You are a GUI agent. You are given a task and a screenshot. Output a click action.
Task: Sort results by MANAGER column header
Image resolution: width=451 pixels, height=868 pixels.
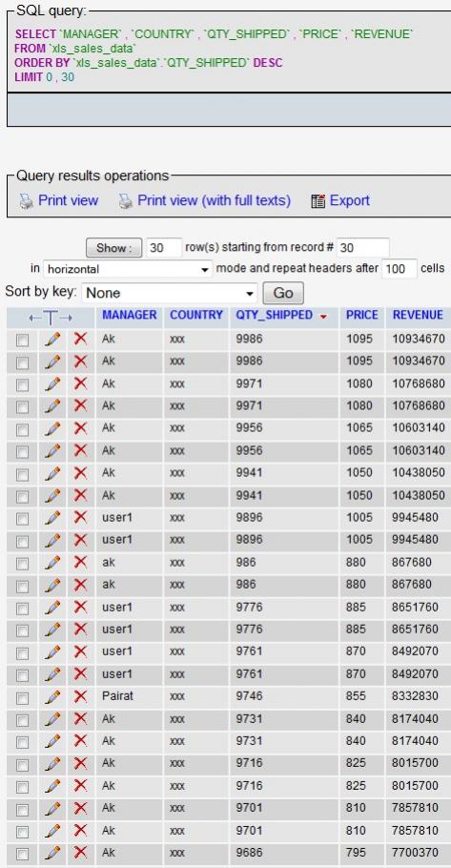(130, 315)
